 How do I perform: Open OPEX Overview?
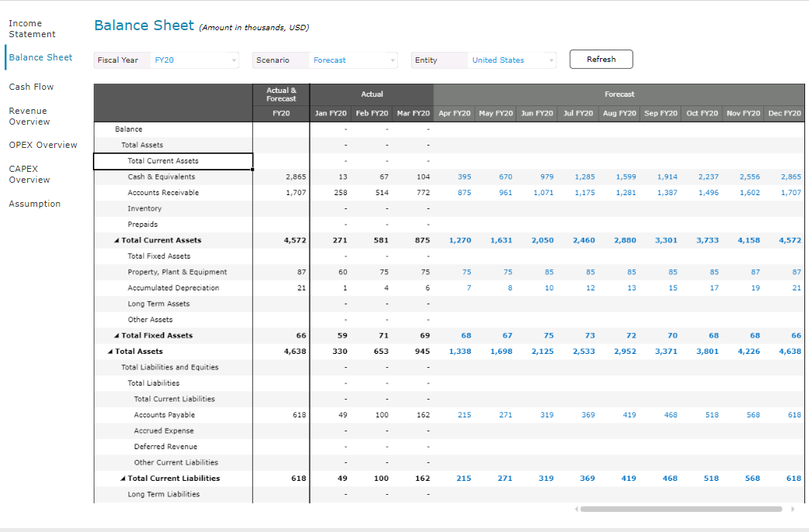[x=43, y=145]
